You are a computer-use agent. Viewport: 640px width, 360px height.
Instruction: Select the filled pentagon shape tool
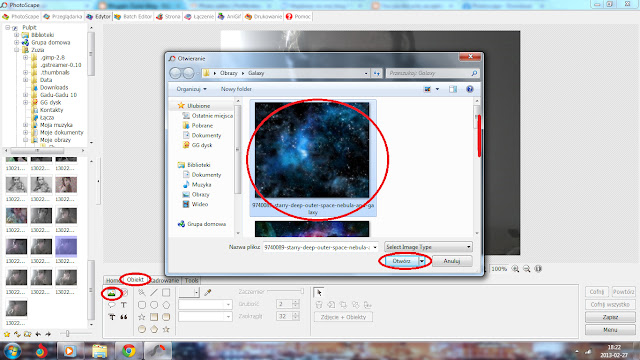[x=154, y=329]
